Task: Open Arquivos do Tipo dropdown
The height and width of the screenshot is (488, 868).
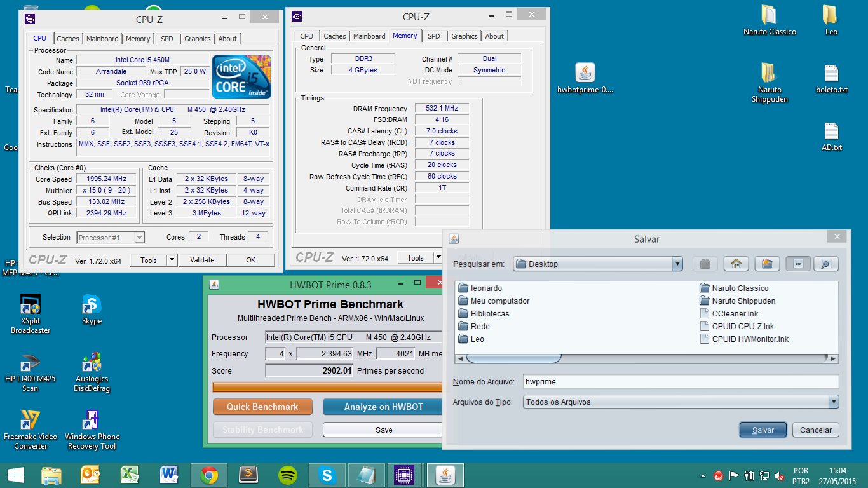Action: point(833,402)
